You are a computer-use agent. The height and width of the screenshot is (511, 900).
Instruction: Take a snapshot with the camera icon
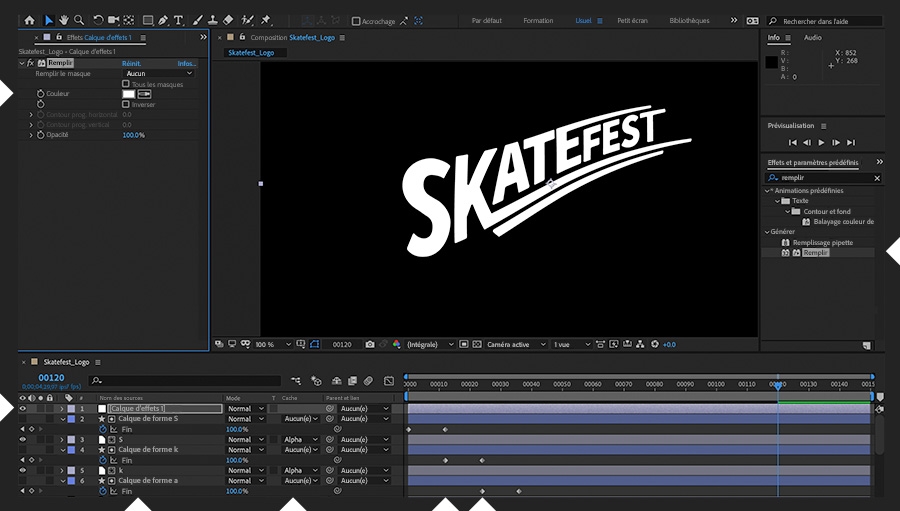tap(370, 344)
